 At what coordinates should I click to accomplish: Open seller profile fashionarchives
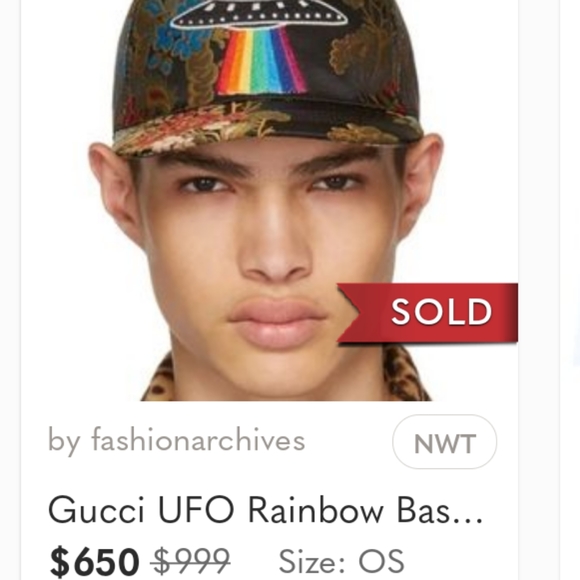click(x=198, y=441)
